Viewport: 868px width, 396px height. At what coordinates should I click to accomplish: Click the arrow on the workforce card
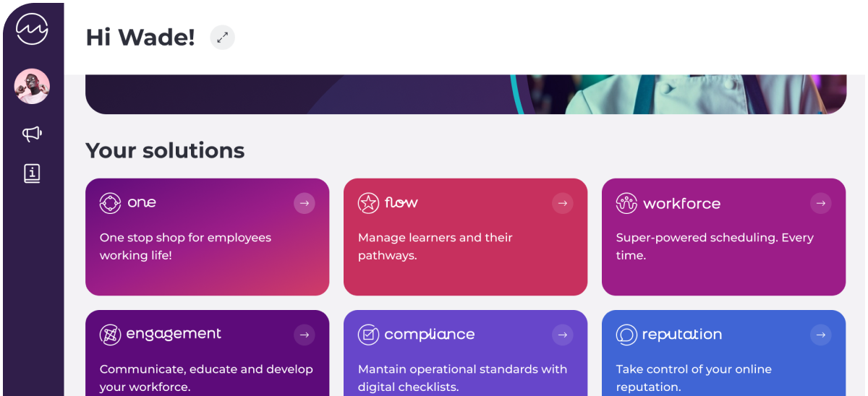[x=820, y=203]
